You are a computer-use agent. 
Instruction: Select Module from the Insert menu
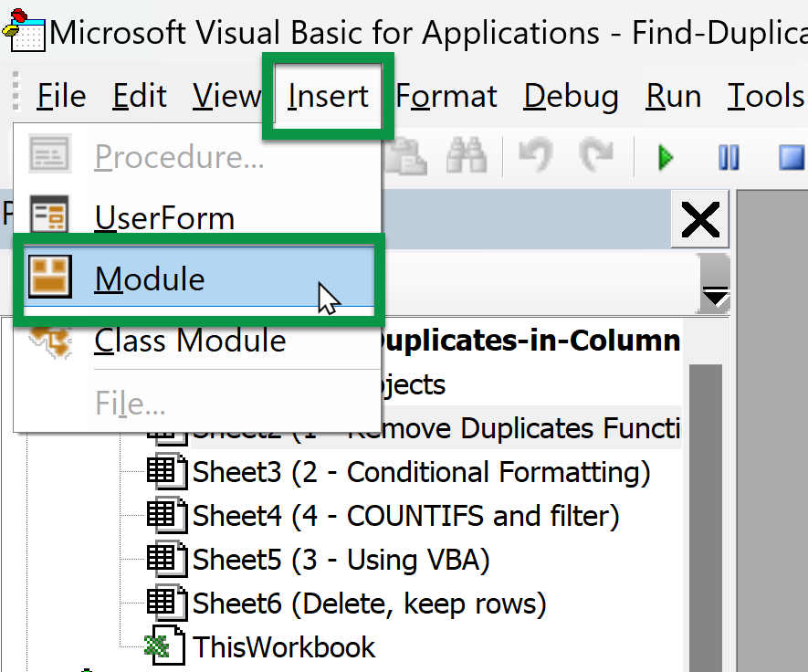tap(150, 279)
